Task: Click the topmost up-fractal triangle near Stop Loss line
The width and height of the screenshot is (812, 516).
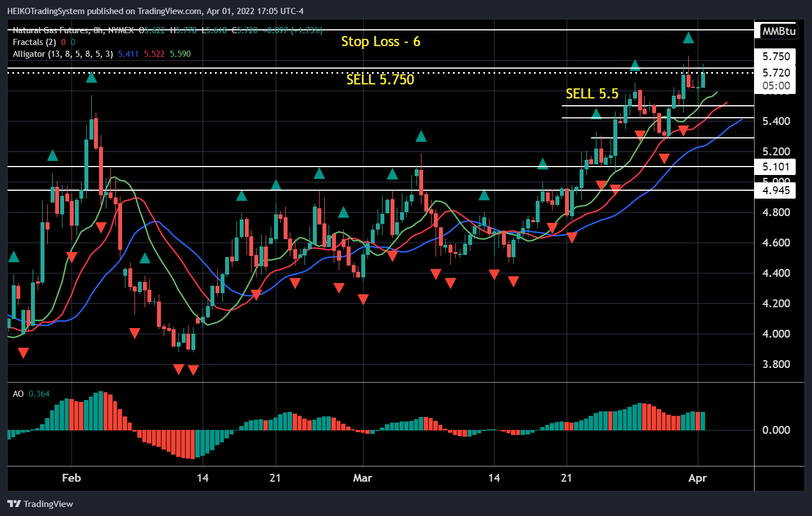Action: [688, 38]
